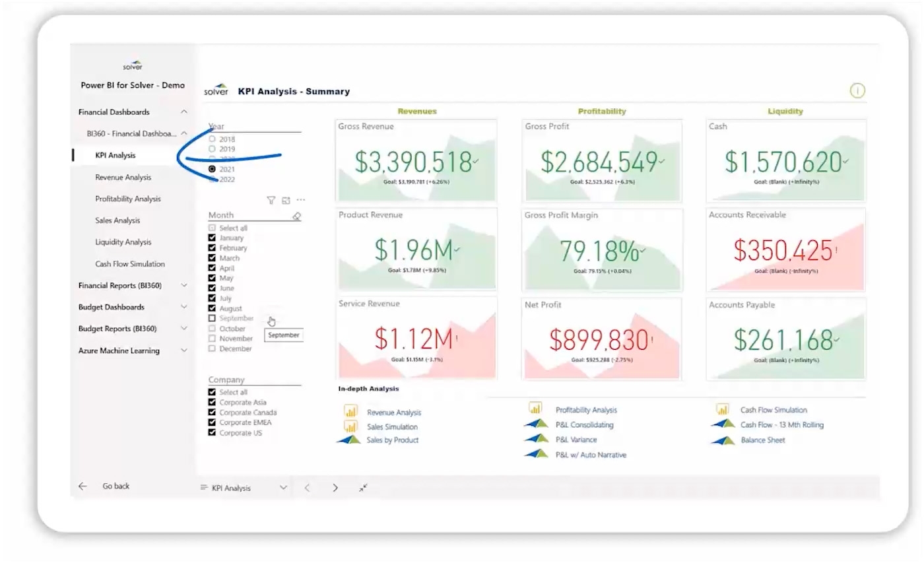Click Solver logo beside report title
Image resolution: width=924 pixels, height=565 pixels.
click(216, 90)
